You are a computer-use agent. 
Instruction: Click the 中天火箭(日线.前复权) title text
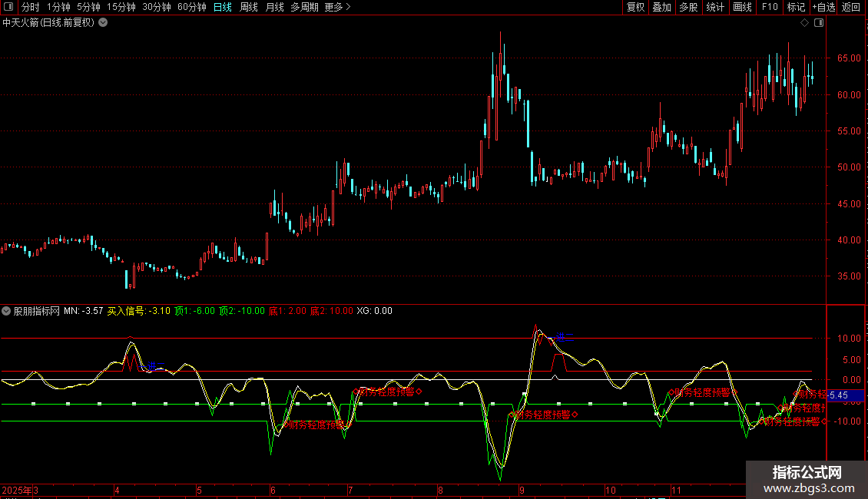(x=48, y=23)
